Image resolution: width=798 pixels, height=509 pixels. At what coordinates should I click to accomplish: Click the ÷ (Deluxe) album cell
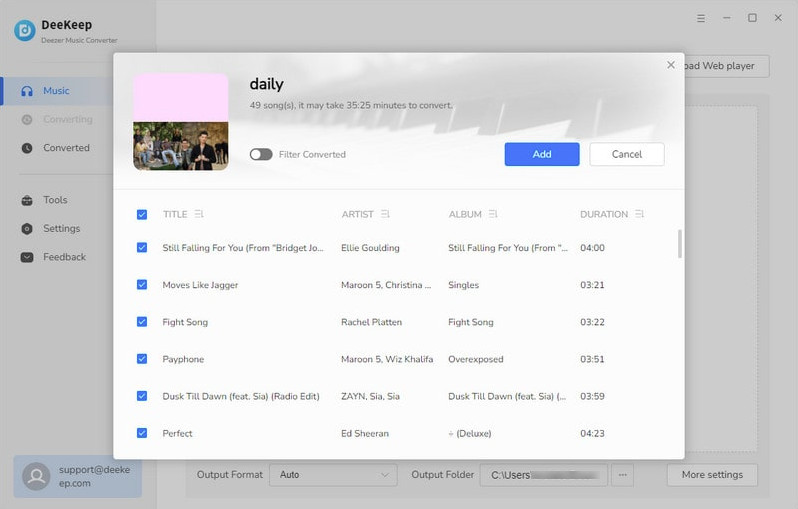[470, 434]
